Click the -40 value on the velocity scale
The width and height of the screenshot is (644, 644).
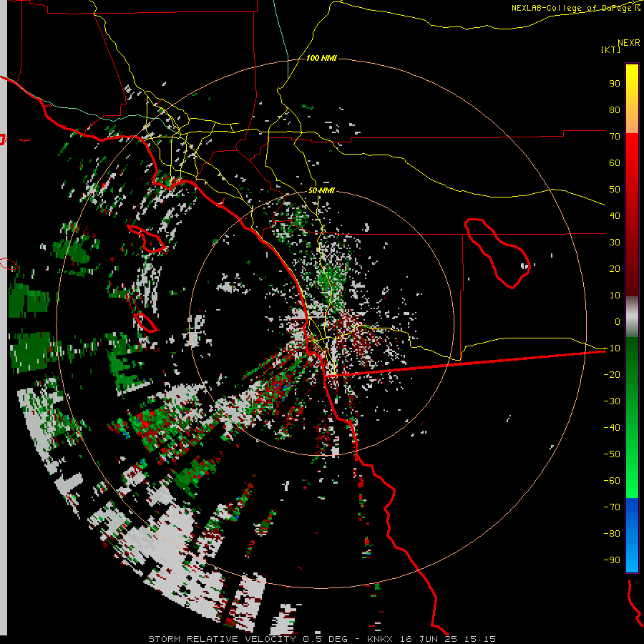point(612,428)
